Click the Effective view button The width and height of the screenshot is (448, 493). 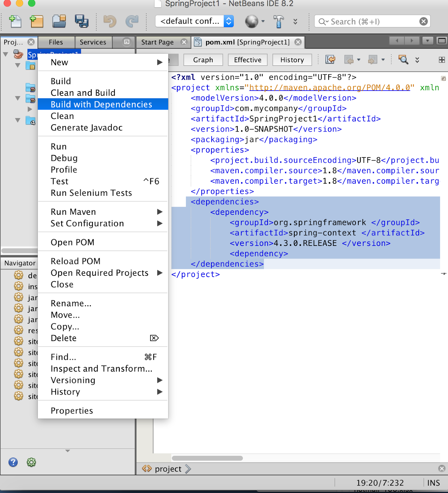point(248,60)
